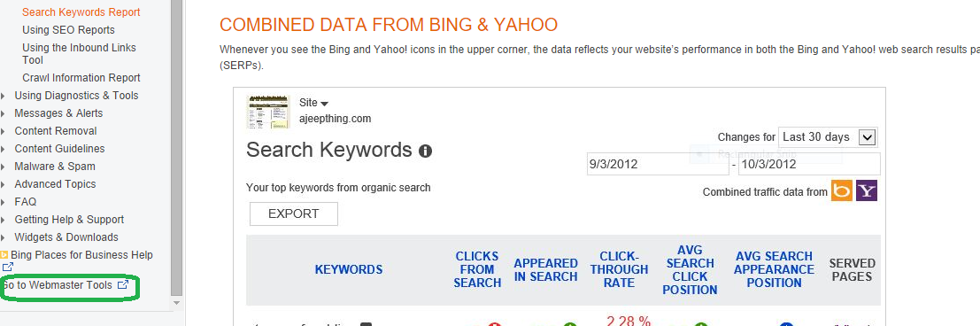Click the end date field 10/3/2012
980x326 pixels.
pyautogui.click(x=809, y=164)
